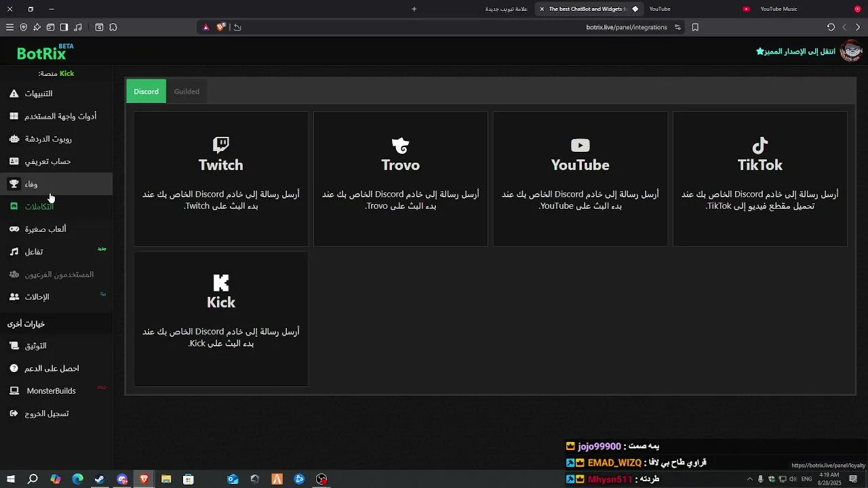Image resolution: width=868 pixels, height=488 pixels.
Task: Click the BotRix logo
Action: (45, 52)
